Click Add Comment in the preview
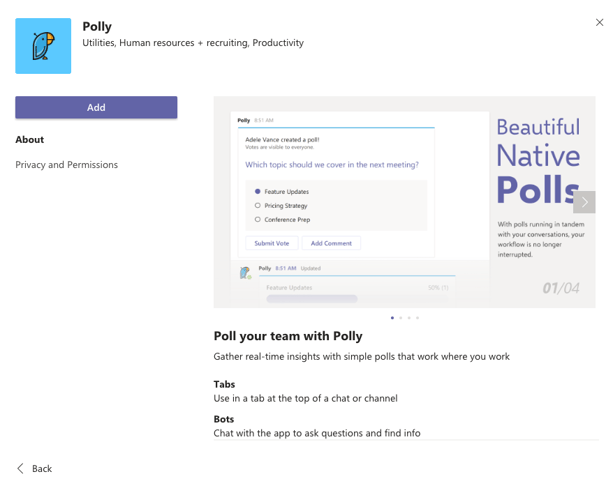The width and height of the screenshot is (613, 488). 331,243
